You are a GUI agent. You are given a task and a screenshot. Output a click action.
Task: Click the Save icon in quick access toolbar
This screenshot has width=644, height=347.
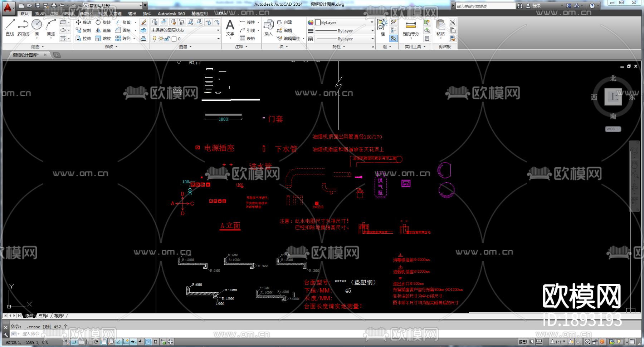pyautogui.click(x=38, y=5)
